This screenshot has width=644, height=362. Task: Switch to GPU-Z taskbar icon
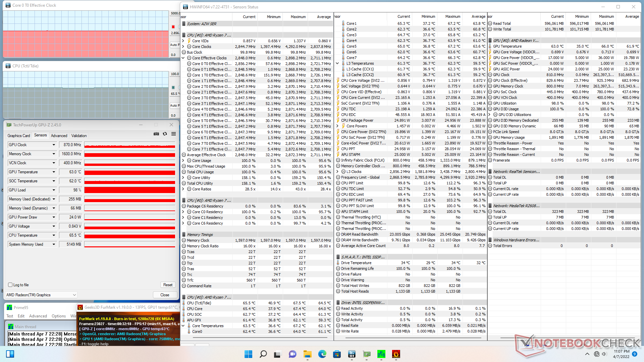click(x=367, y=354)
